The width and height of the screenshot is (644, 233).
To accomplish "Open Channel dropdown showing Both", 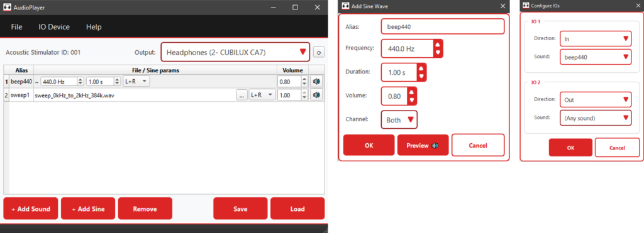I will click(399, 120).
